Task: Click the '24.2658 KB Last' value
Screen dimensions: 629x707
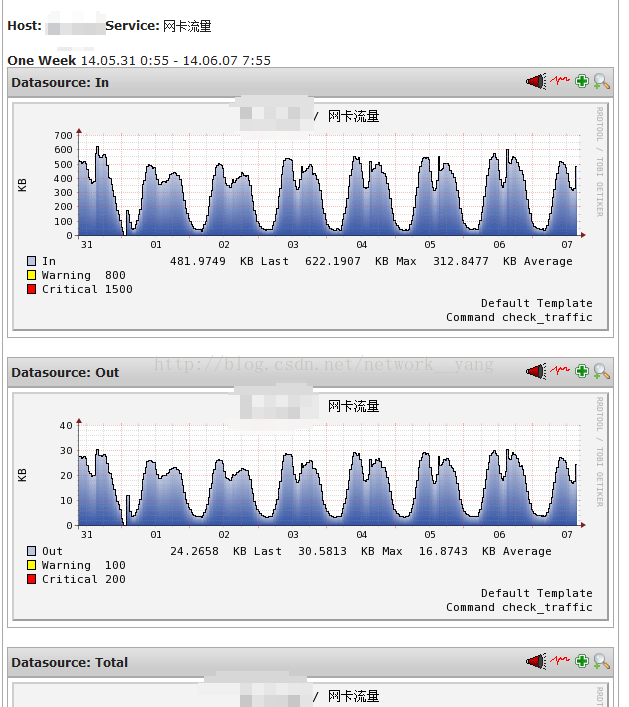Action: (x=226, y=551)
